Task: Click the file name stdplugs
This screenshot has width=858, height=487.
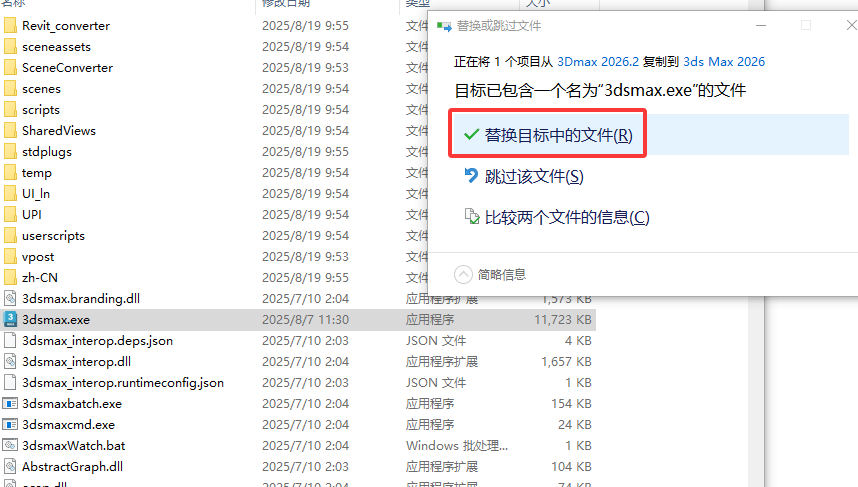Action: coord(47,152)
